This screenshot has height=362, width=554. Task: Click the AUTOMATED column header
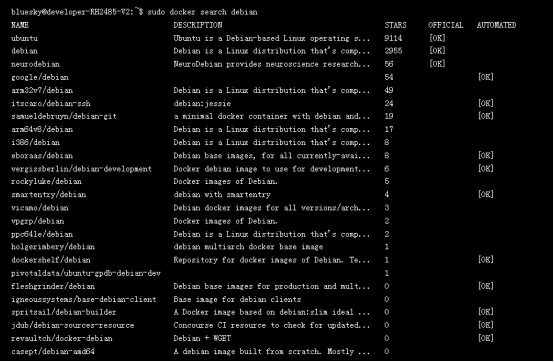[496, 25]
